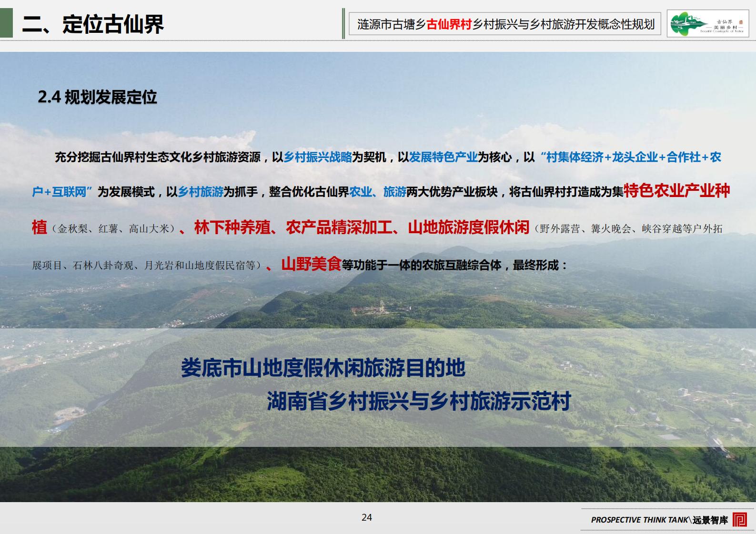This screenshot has width=756, height=534.
Task: Click small text 石林八卦奇观
Action: (x=103, y=266)
